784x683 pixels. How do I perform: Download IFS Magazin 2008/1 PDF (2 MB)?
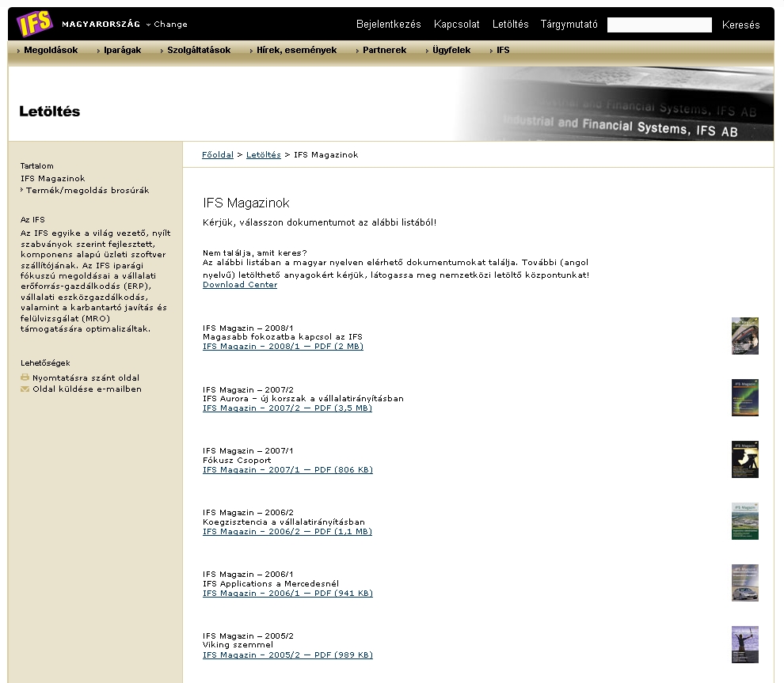coord(283,346)
